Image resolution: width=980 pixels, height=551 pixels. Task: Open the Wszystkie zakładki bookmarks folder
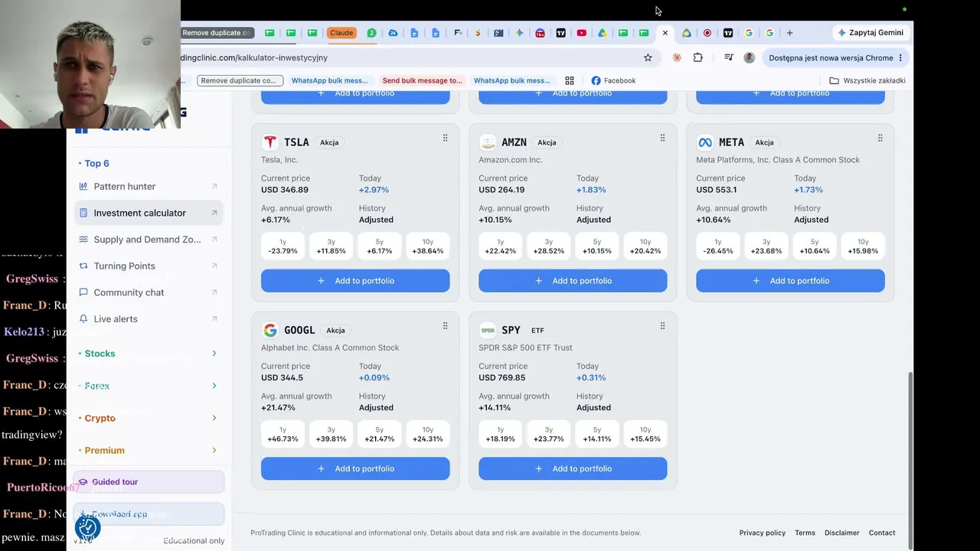click(867, 80)
